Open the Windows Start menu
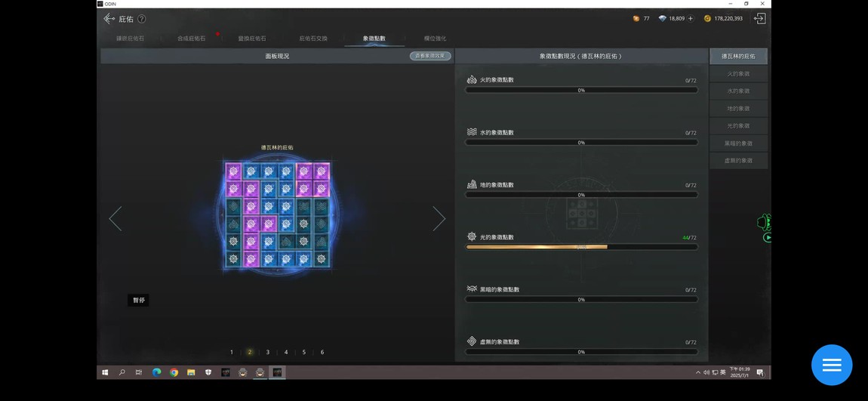The image size is (868, 401). pyautogui.click(x=105, y=372)
